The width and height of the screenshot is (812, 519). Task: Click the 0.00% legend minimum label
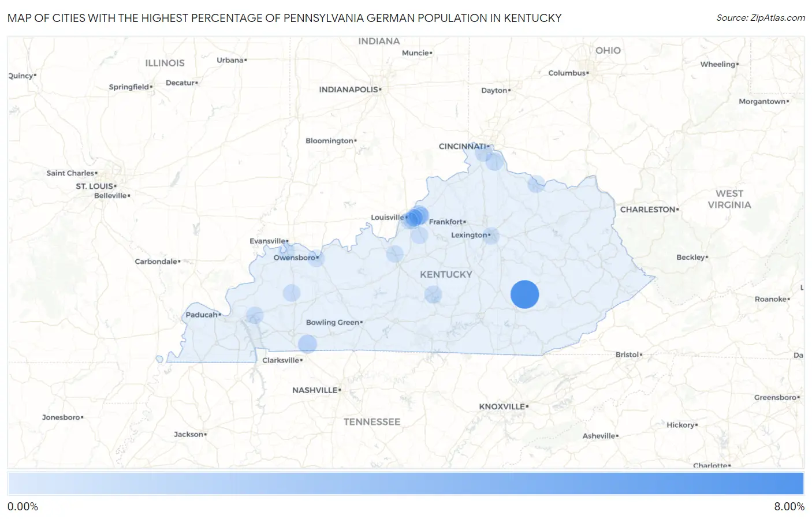point(23,507)
